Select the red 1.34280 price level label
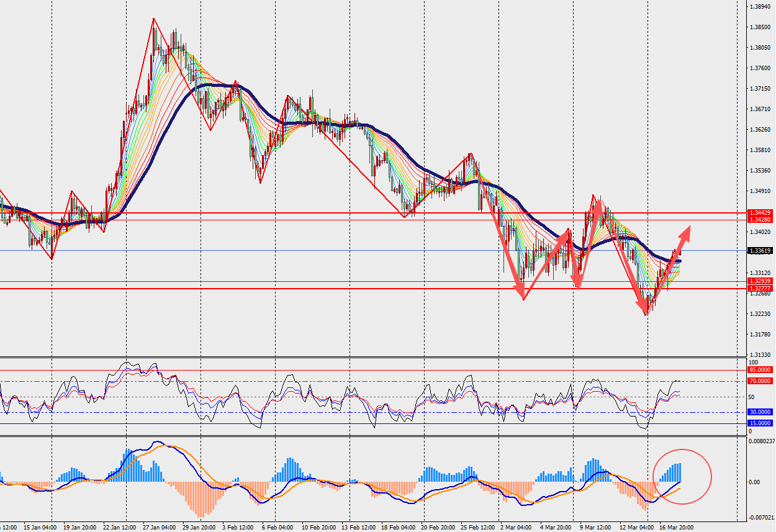Viewport: 776px width, 532px height. click(x=760, y=220)
